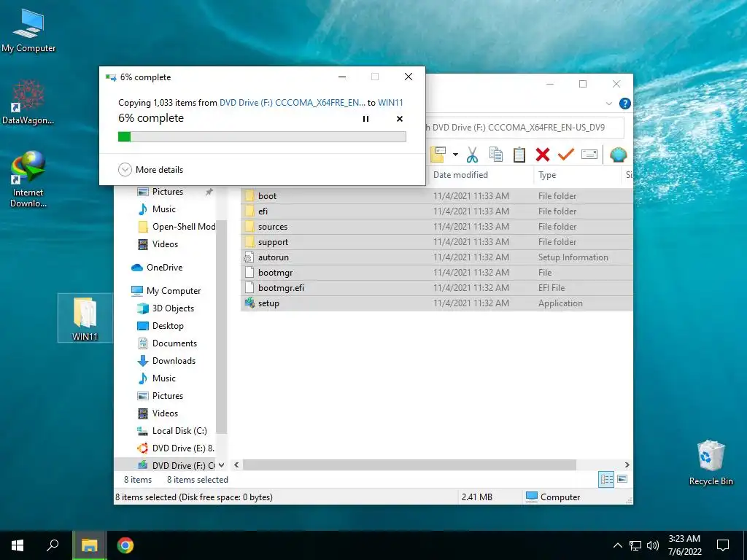Click the Cut scissors toolbar icon
The width and height of the screenshot is (747, 560).
[472, 155]
